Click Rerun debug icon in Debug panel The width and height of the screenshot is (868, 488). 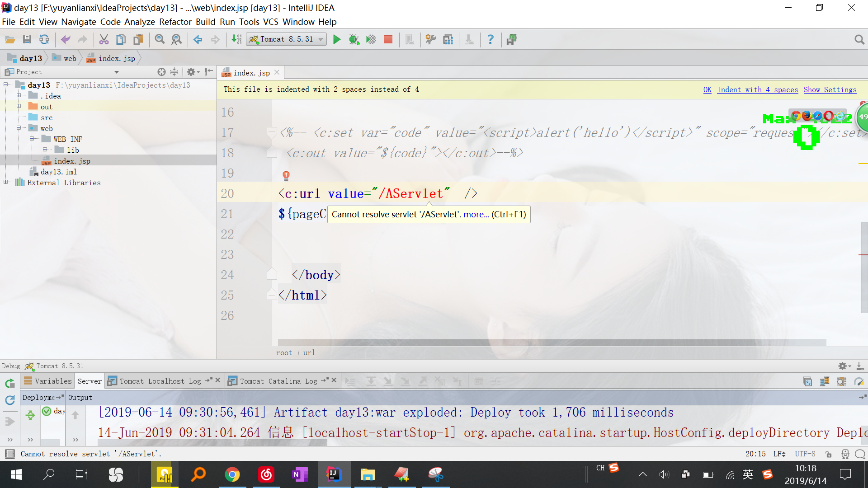tap(10, 383)
